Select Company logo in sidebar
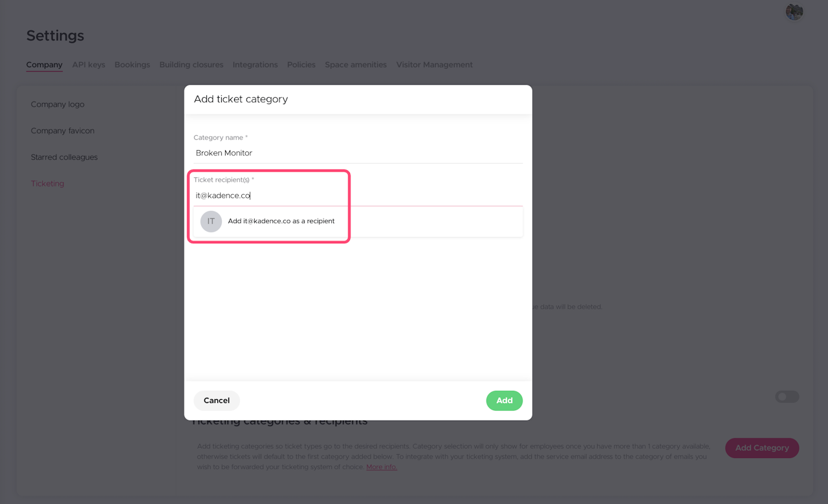Image resolution: width=828 pixels, height=504 pixels. coord(58,104)
